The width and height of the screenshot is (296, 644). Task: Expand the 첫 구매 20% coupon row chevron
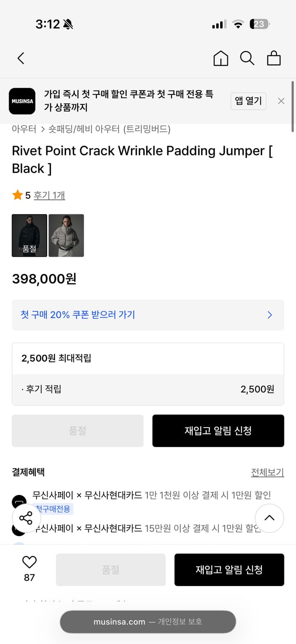(269, 315)
